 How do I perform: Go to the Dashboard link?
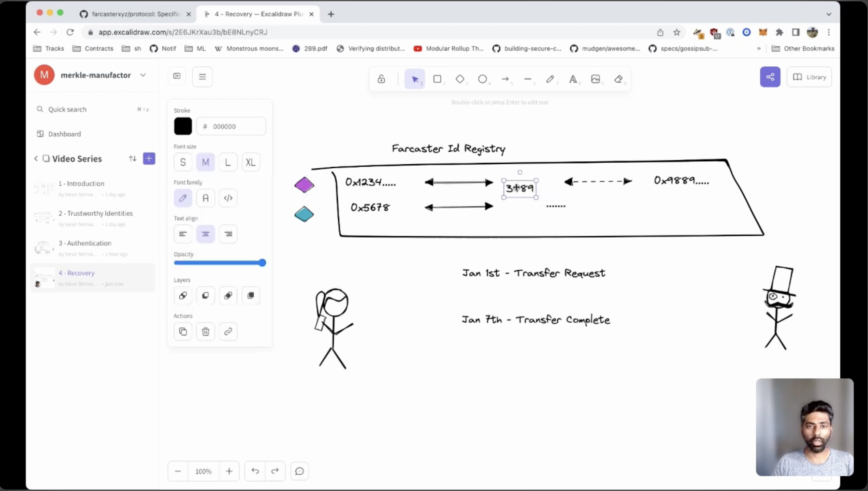[64, 134]
